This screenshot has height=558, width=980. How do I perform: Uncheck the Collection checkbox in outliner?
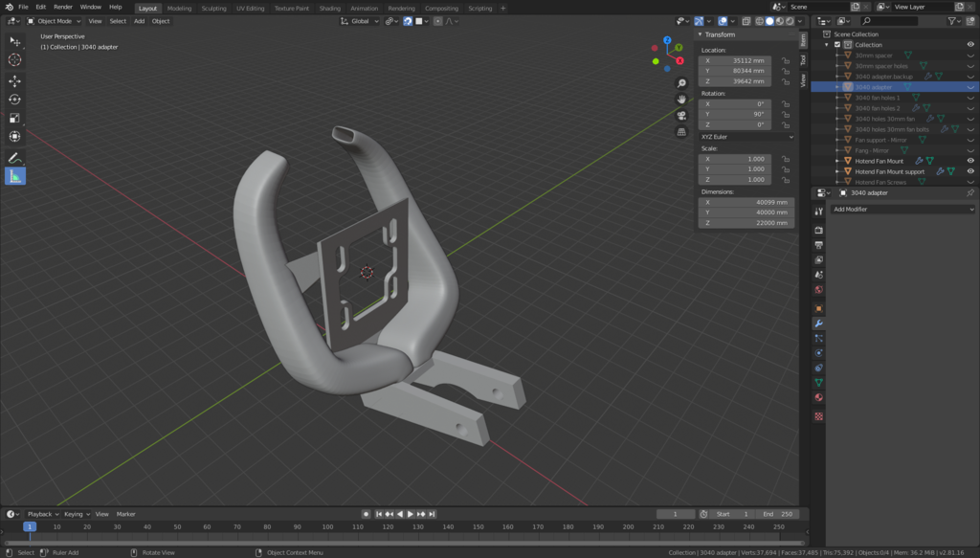click(x=837, y=45)
